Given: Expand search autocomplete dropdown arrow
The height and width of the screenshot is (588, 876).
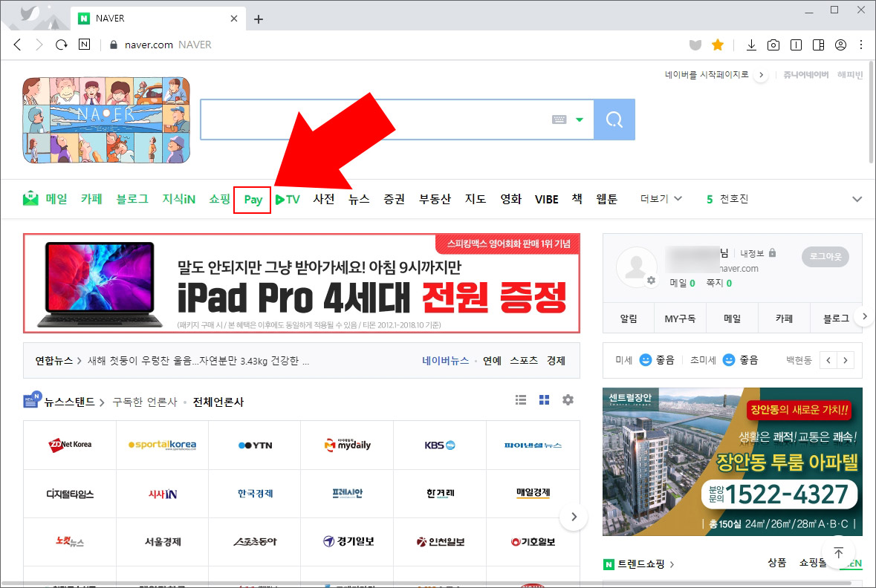Looking at the screenshot, I should 580,120.
